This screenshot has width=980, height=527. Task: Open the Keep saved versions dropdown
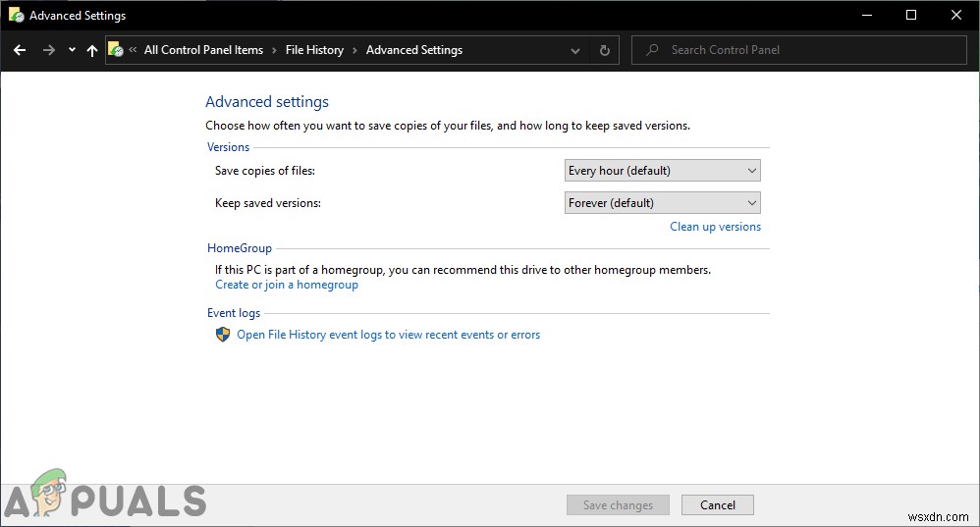coord(663,203)
